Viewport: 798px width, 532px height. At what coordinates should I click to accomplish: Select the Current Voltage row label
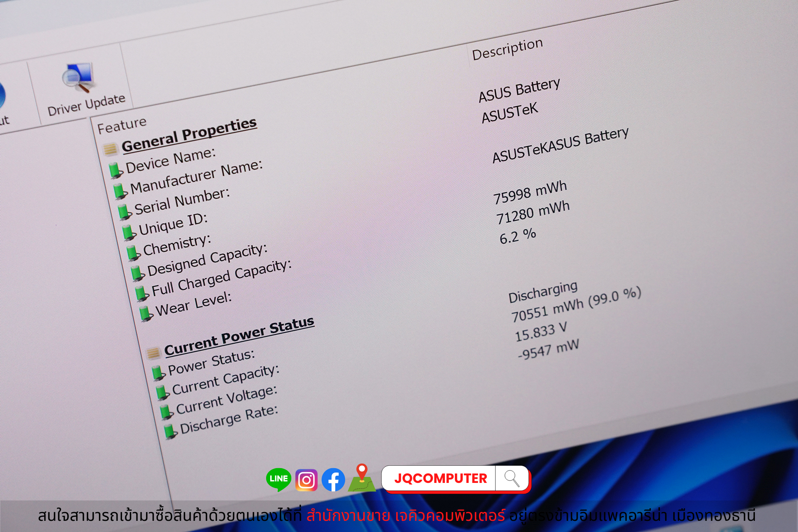pyautogui.click(x=227, y=399)
